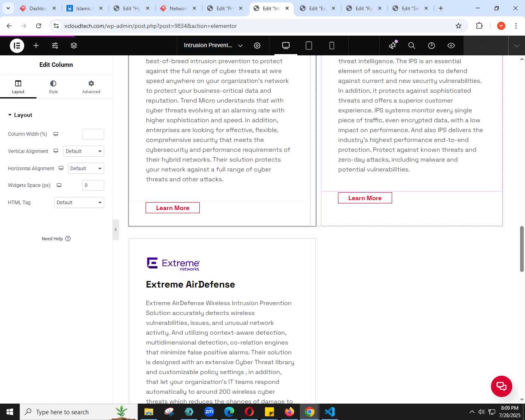Toggle responsive device for Horizontal Alignment
This screenshot has height=420, width=525.
pos(61,168)
